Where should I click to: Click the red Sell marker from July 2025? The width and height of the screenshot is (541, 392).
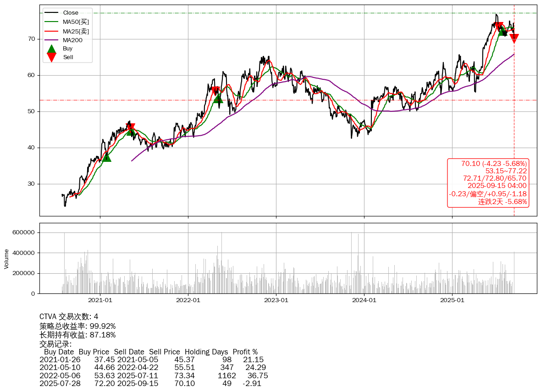tap(498, 27)
